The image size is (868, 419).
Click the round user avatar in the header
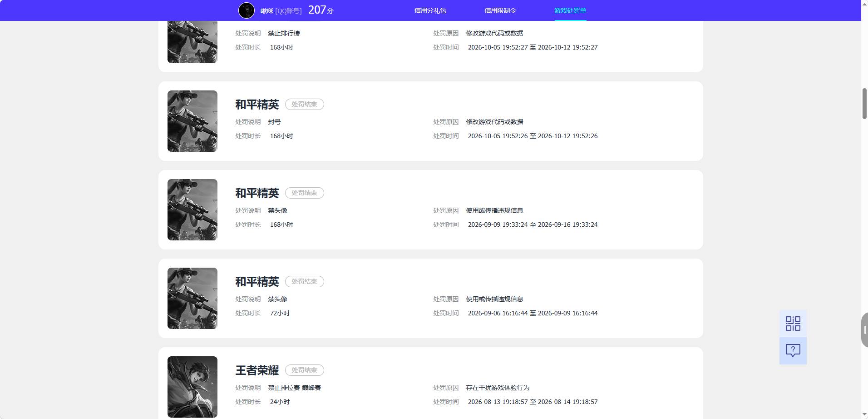[247, 10]
